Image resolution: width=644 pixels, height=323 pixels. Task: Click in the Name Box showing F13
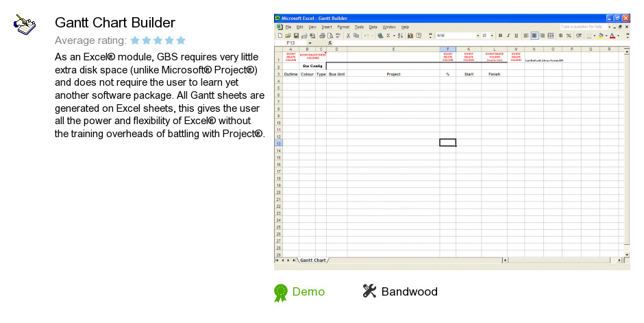[x=290, y=43]
